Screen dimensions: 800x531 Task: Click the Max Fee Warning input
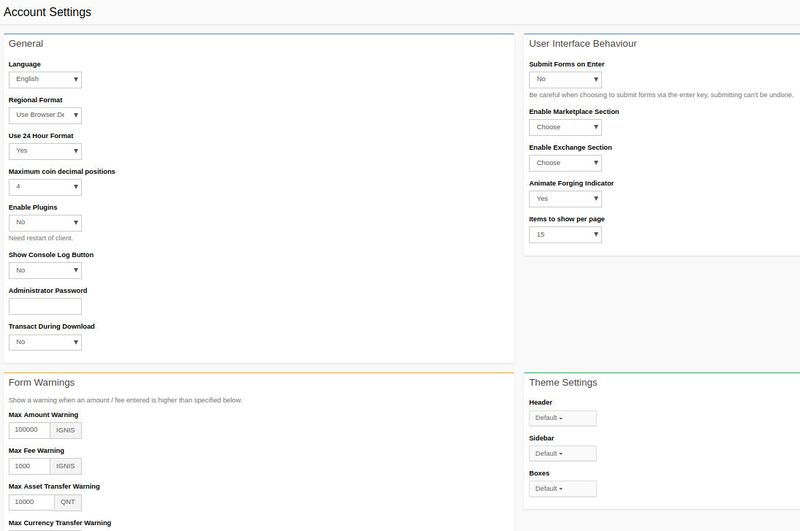pyautogui.click(x=29, y=466)
